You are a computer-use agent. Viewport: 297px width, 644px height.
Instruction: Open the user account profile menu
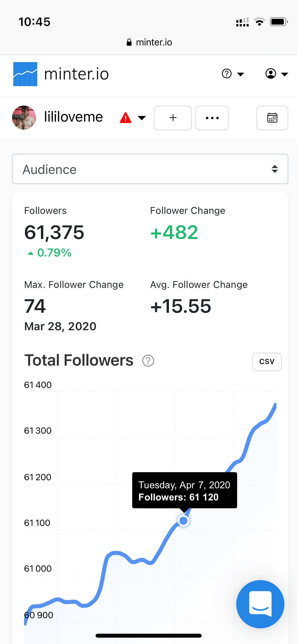coord(271,73)
